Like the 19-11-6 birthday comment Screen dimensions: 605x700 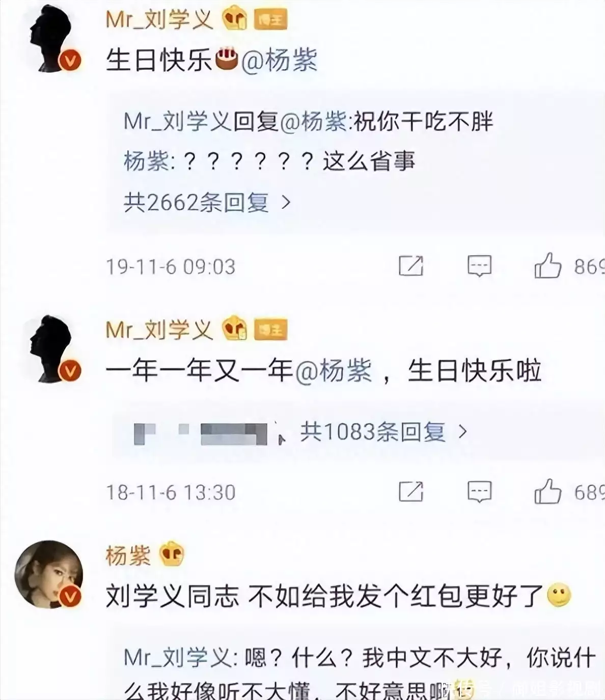click(547, 265)
